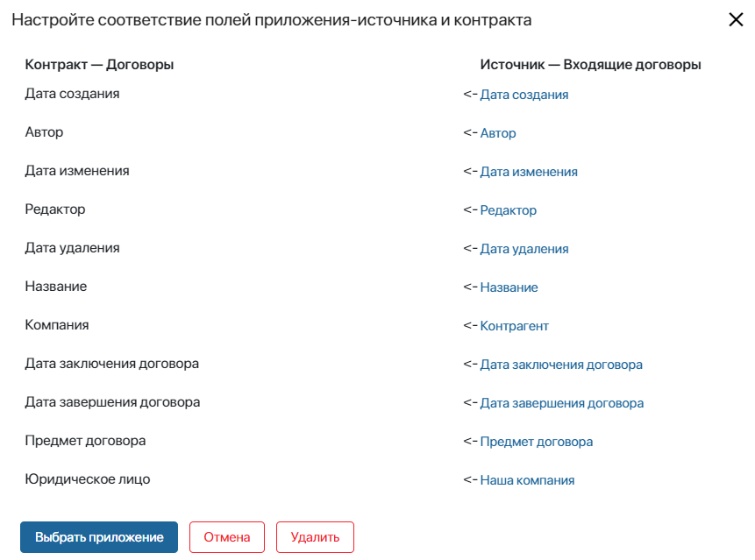Click the 'Компания' contract field label

pyautogui.click(x=57, y=325)
